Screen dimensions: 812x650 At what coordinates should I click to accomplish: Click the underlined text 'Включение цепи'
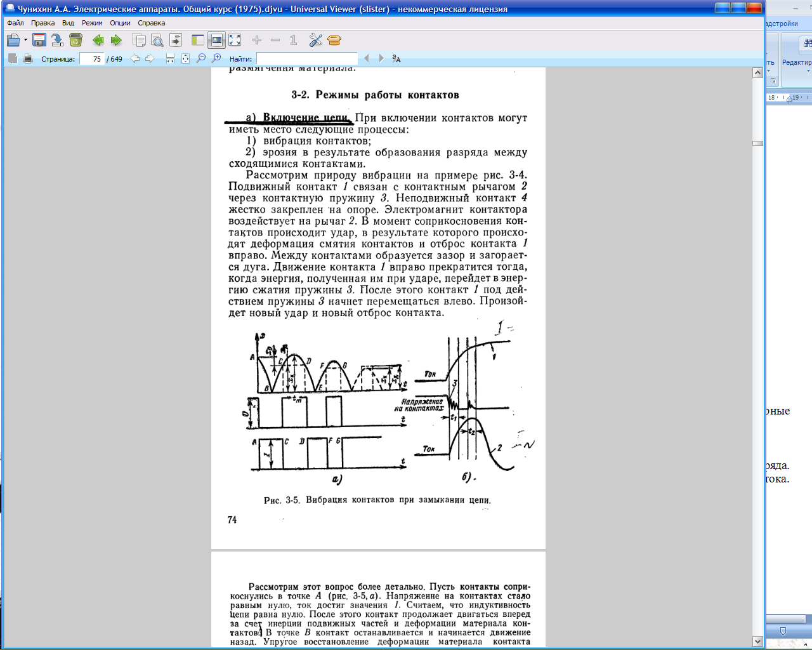306,117
